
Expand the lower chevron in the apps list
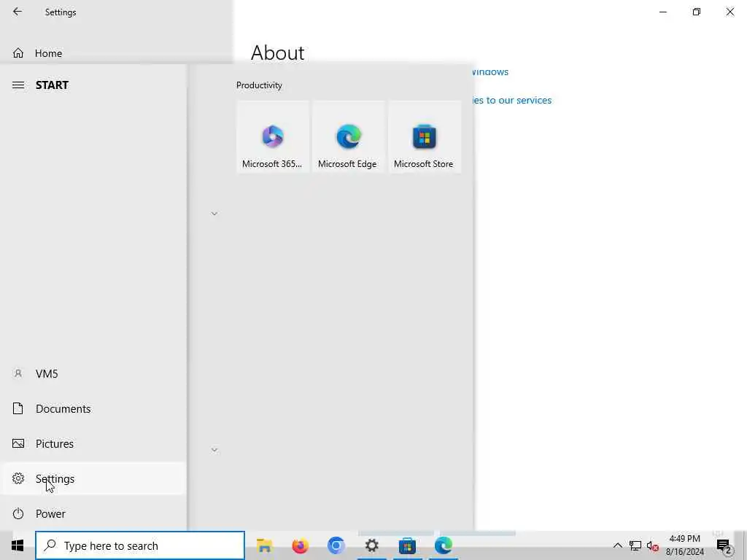(214, 450)
